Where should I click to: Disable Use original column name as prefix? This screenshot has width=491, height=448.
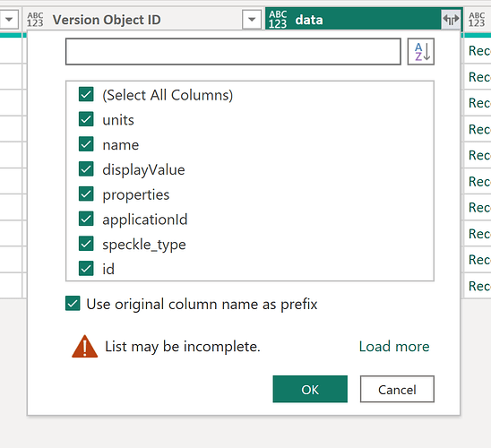[x=73, y=304]
